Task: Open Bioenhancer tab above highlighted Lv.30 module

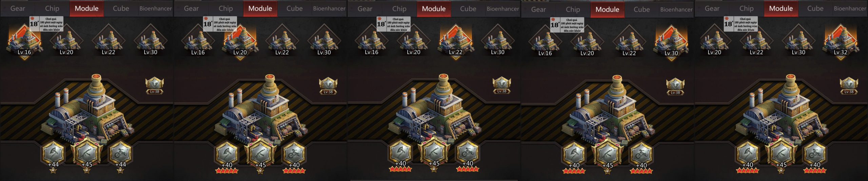Action: pos(676,9)
